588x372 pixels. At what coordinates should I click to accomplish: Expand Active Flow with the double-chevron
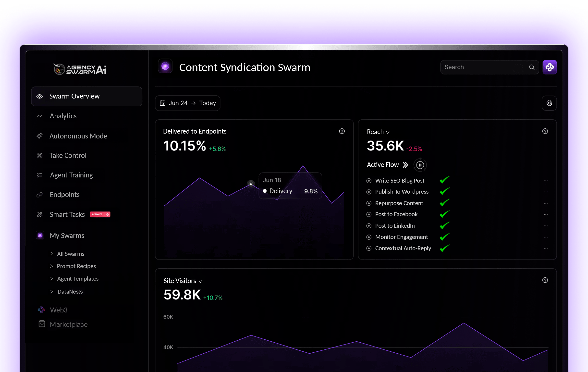click(405, 165)
